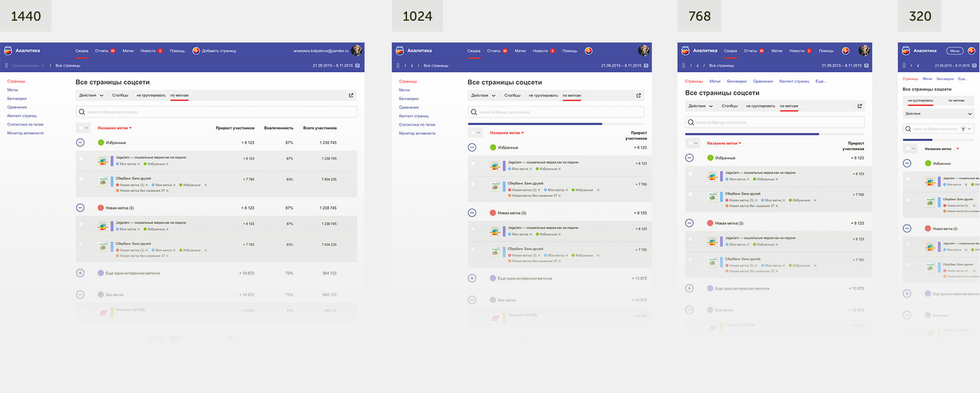980x393 pixels.
Task: Tick the select-all checkbox in the 1024 layout table header
Action: 473,133
